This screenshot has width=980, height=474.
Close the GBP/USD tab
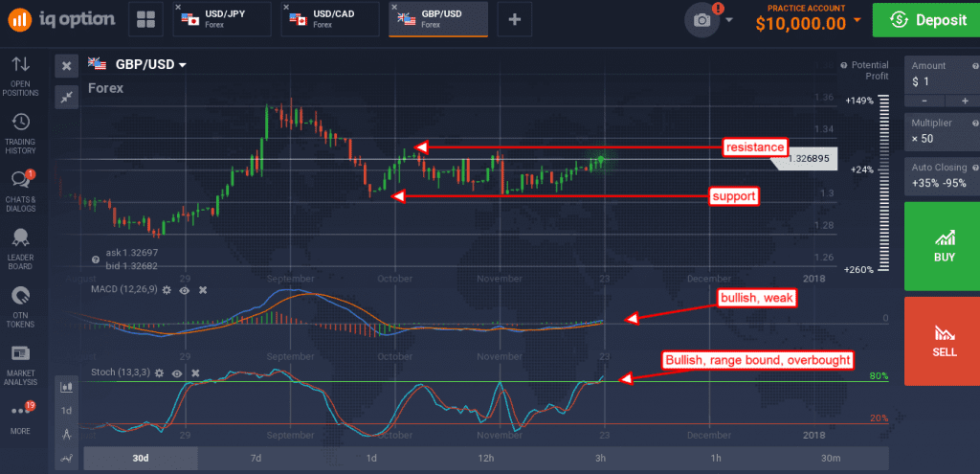click(394, 8)
